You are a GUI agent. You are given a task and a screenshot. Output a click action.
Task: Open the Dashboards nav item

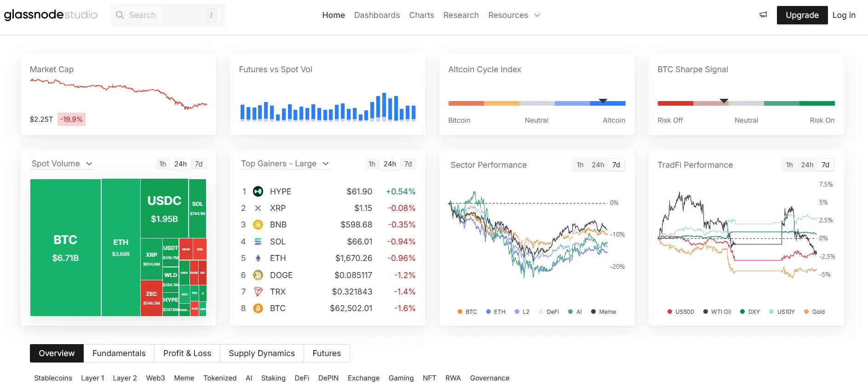pos(377,15)
